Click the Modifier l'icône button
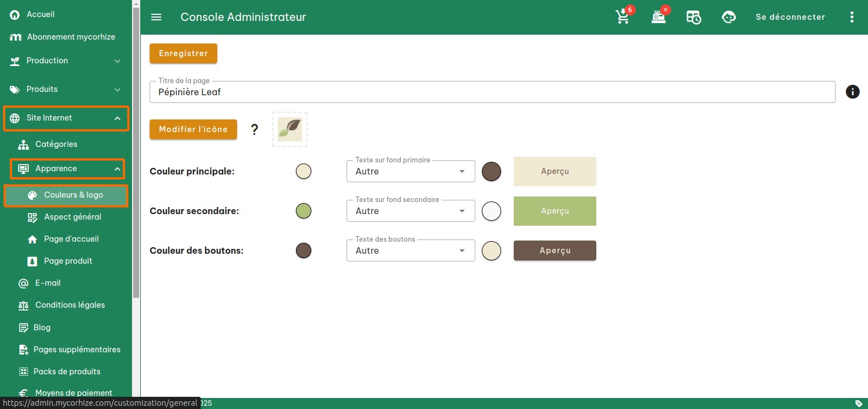Image resolution: width=868 pixels, height=409 pixels. pos(193,129)
